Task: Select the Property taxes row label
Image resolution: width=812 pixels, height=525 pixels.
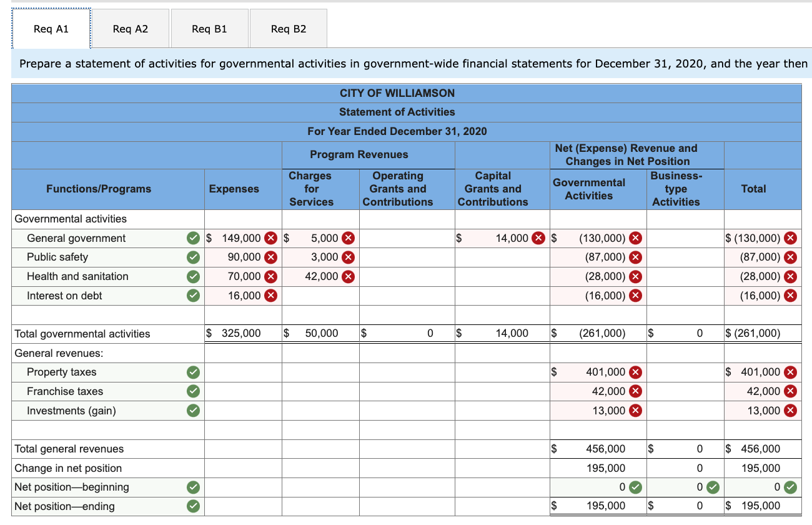Action: [x=62, y=372]
